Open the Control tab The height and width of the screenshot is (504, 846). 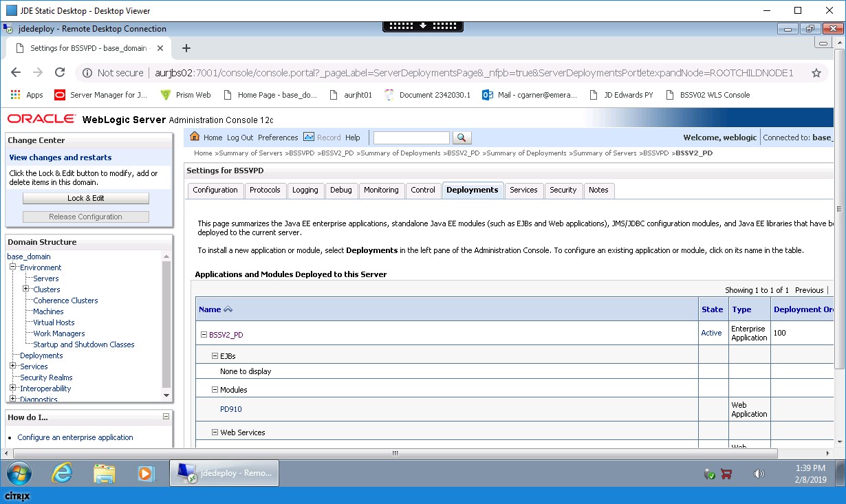(423, 190)
